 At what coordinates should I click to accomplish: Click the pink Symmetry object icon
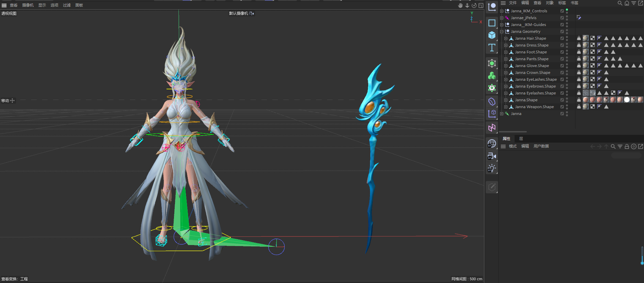click(x=492, y=128)
